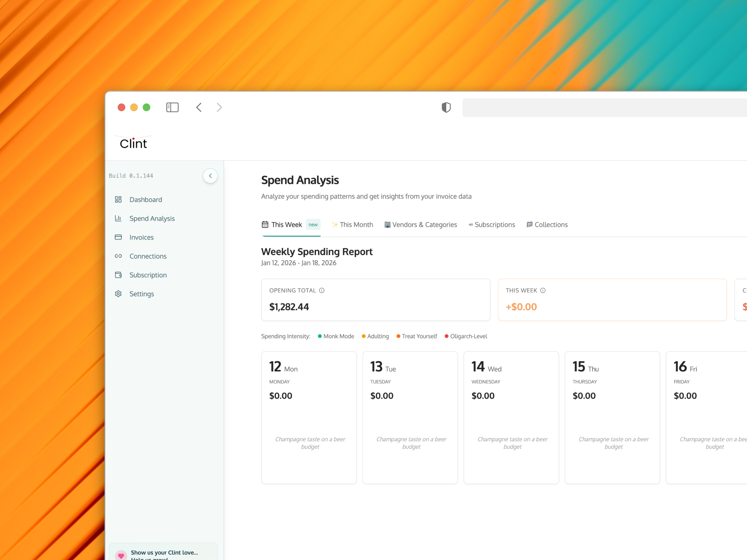This screenshot has height=560, width=747.
Task: Switch to the This Month tab
Action: 352,225
